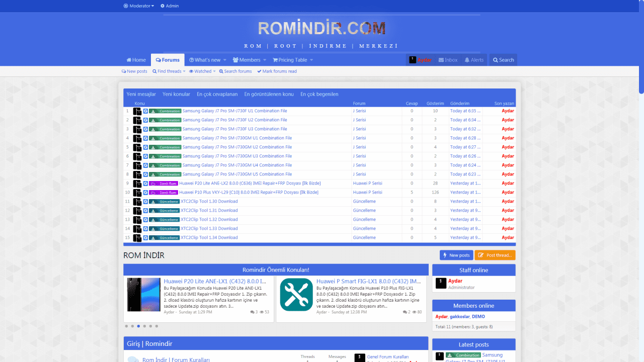
Task: Expand the What's new dropdown arrow
Action: coord(225,60)
